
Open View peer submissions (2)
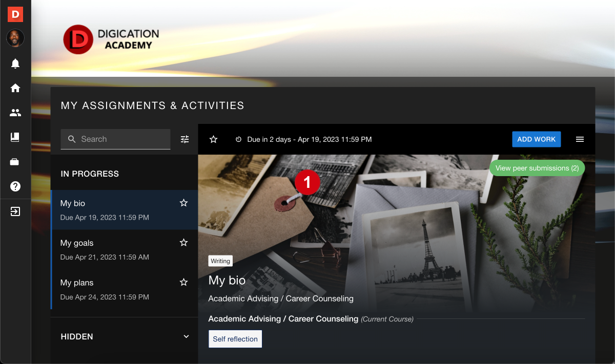coord(537,168)
